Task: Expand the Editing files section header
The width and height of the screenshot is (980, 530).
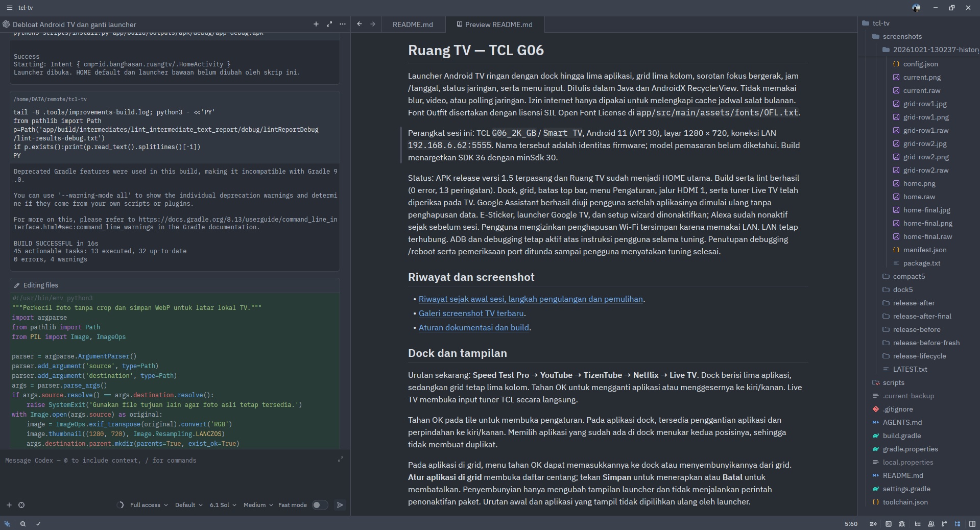Action: click(175, 285)
